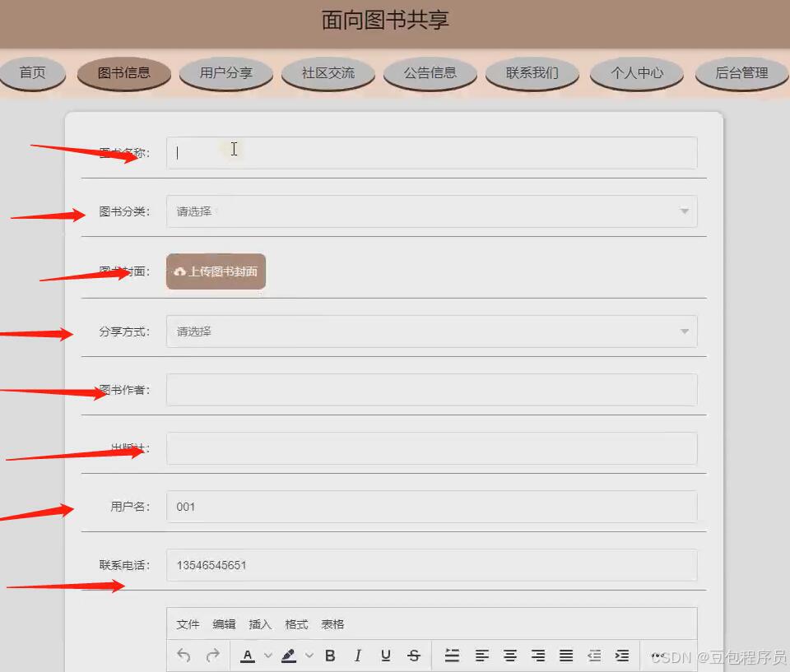Click the Redo icon in the editor toolbar
The width and height of the screenshot is (790, 672).
tap(212, 656)
